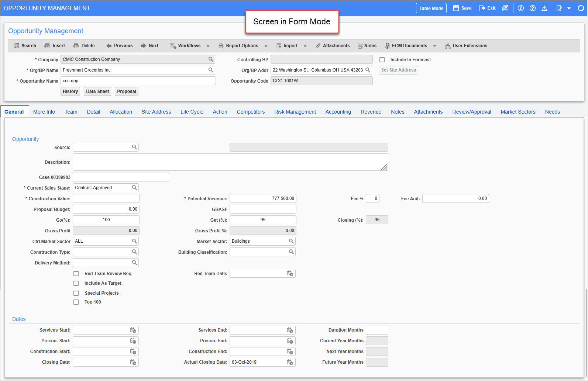This screenshot has width=588, height=381.
Task: Open the Competitors tab
Action: point(251,112)
